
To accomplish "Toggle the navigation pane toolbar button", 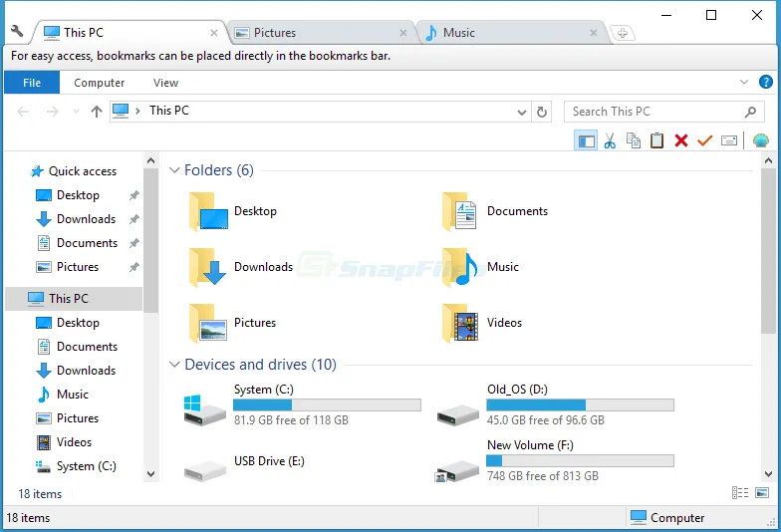I will 586,141.
